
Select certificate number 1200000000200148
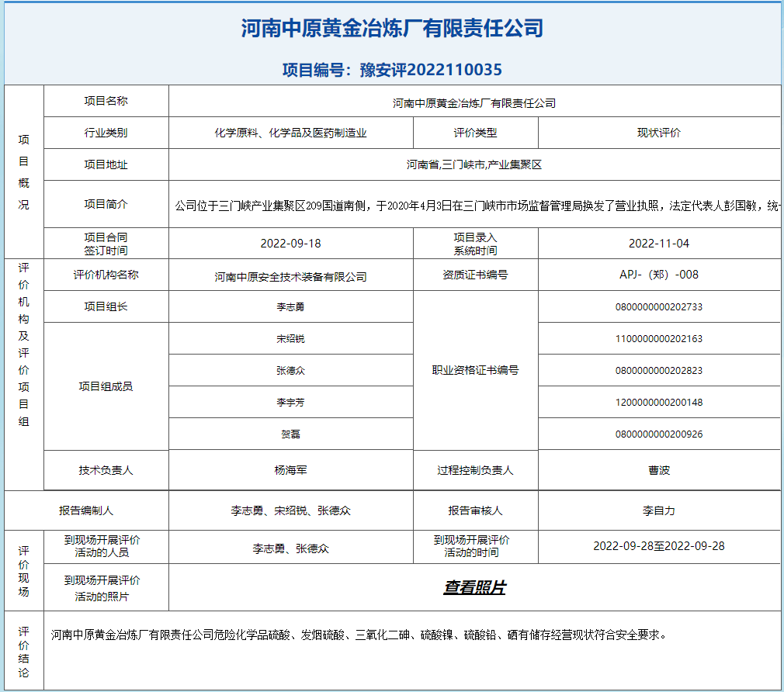tap(659, 403)
